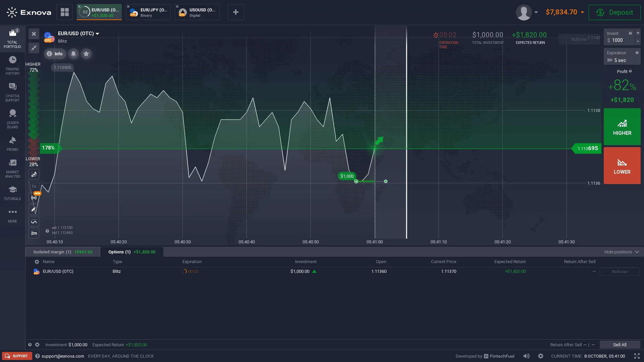The width and height of the screenshot is (644, 362).
Task: Open the Tutorials section
Action: pos(12,193)
